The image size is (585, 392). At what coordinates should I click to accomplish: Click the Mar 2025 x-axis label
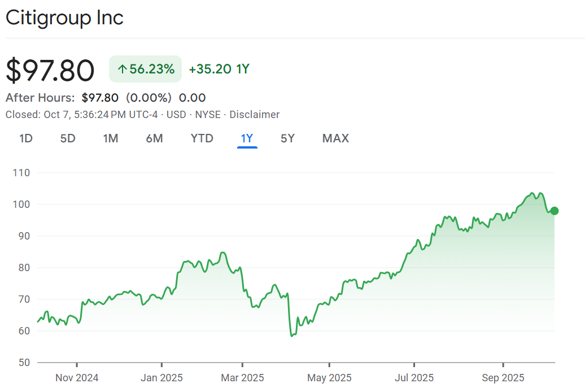coord(242,378)
